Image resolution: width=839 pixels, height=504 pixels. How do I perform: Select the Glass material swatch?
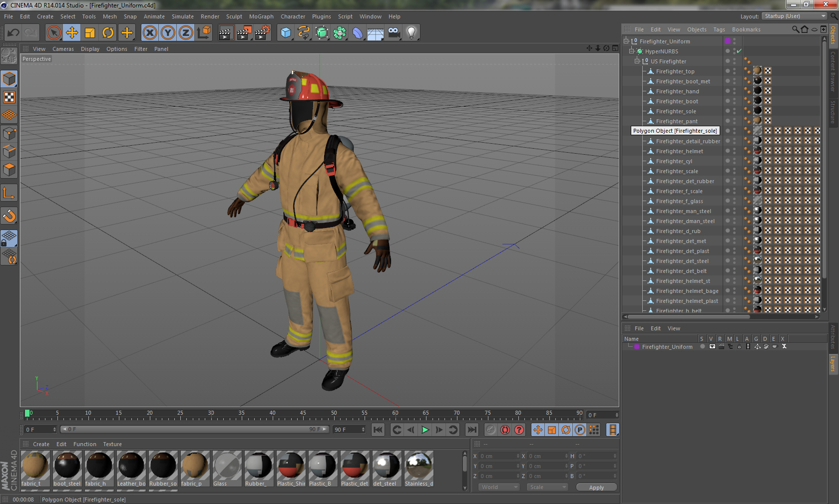coord(227,469)
